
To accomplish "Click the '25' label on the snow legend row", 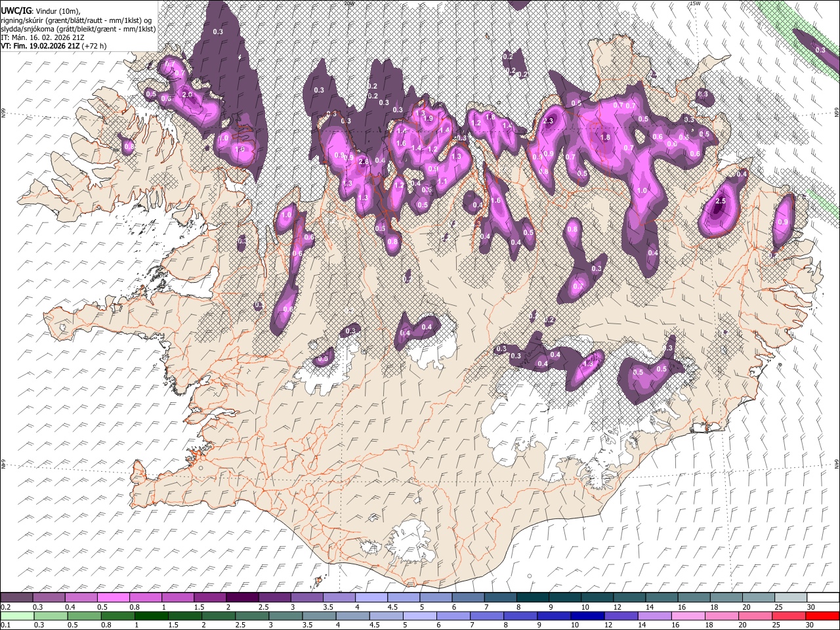I will tap(778, 607).
